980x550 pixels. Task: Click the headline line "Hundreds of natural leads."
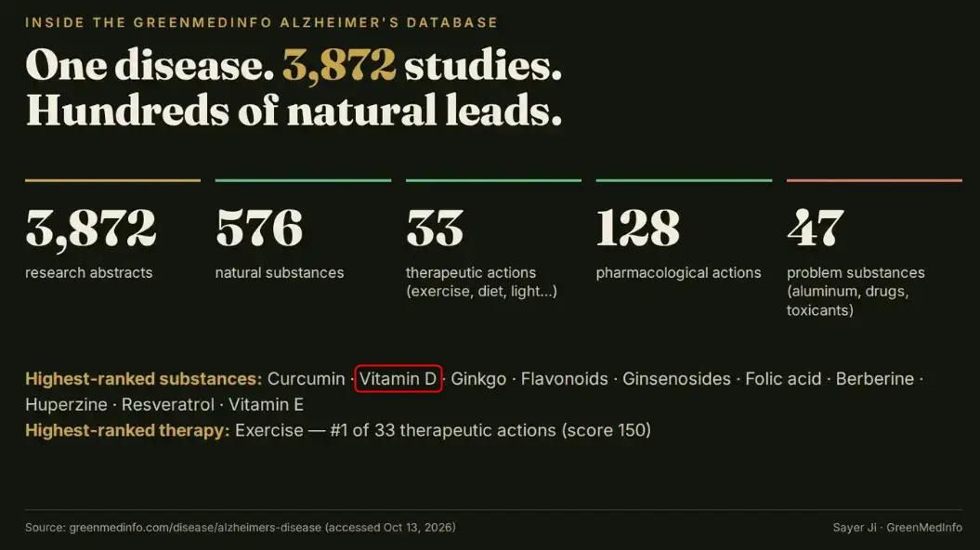(x=294, y=110)
